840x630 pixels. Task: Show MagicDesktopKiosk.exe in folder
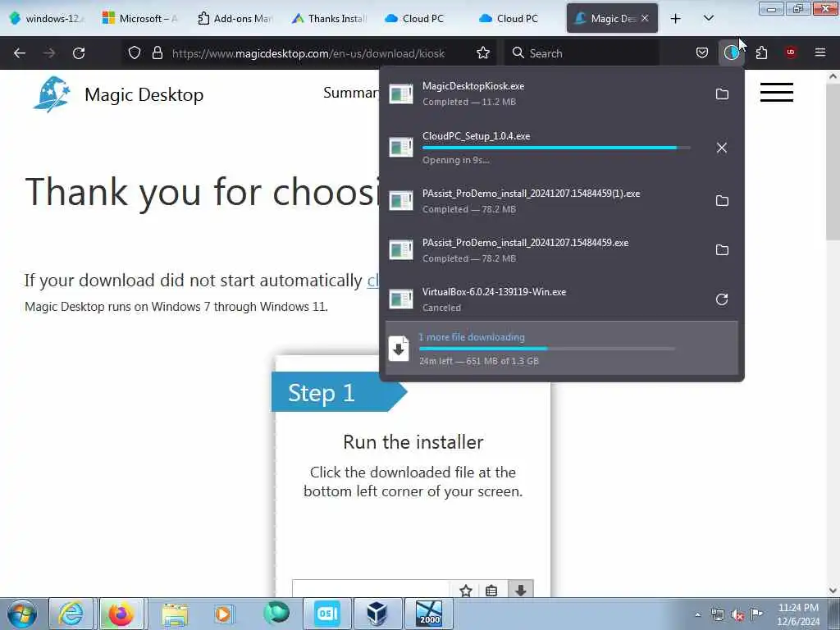click(722, 94)
